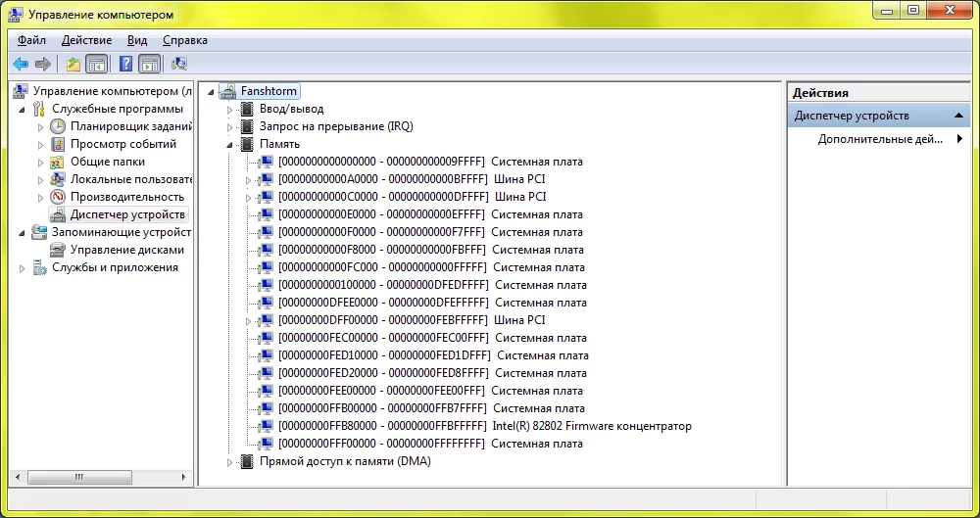Click the Прямой доступ к памяти chip icon
This screenshot has width=980, height=518.
248,462
